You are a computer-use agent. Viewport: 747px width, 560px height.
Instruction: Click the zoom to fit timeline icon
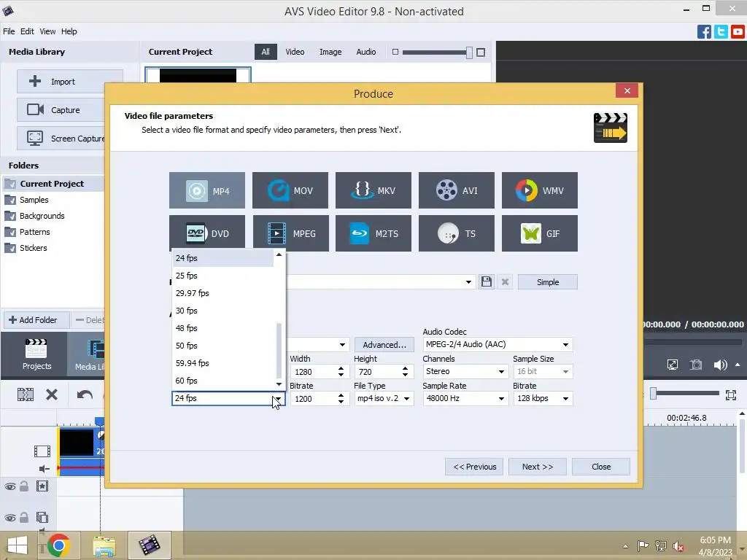tap(731, 394)
